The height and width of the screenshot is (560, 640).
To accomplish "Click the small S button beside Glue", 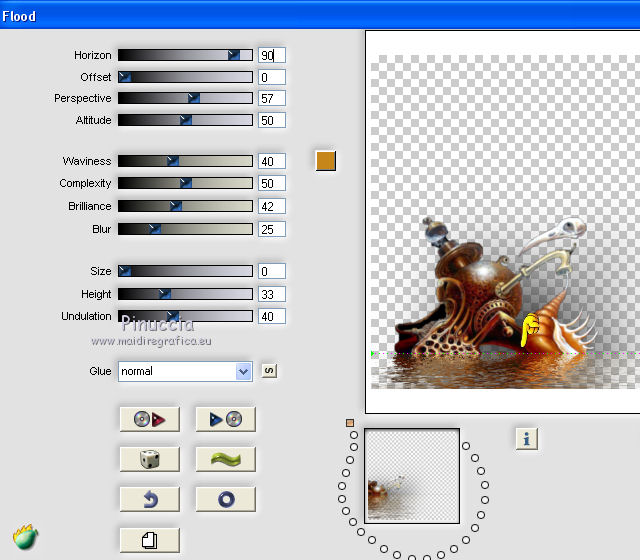I will pyautogui.click(x=269, y=371).
